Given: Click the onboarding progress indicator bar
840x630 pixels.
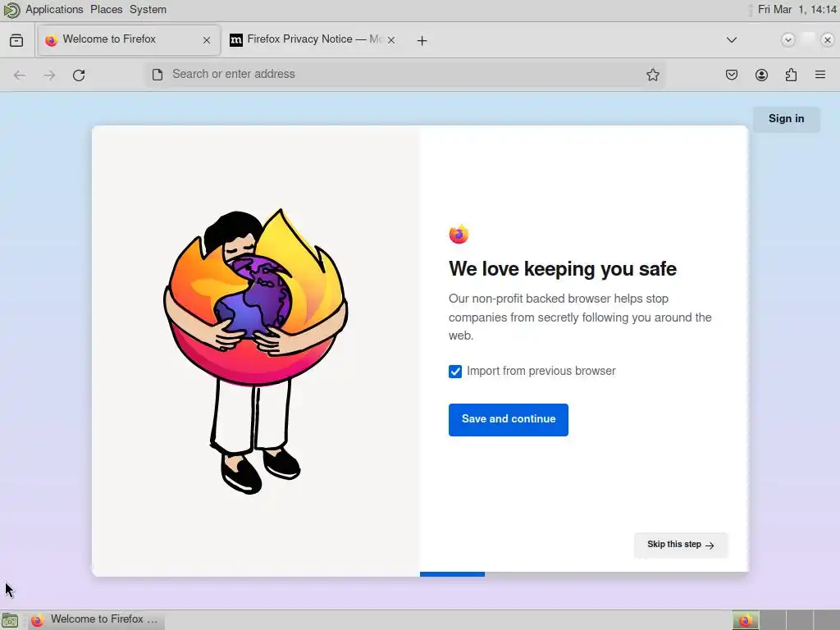Looking at the screenshot, I should pyautogui.click(x=452, y=573).
